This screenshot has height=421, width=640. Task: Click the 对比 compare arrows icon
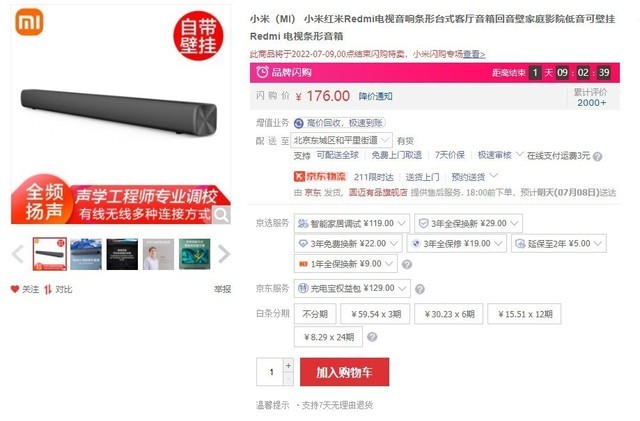48,290
